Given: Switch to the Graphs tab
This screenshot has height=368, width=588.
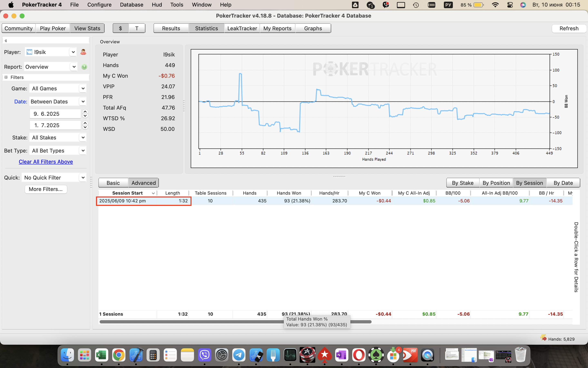Looking at the screenshot, I should [x=313, y=28].
